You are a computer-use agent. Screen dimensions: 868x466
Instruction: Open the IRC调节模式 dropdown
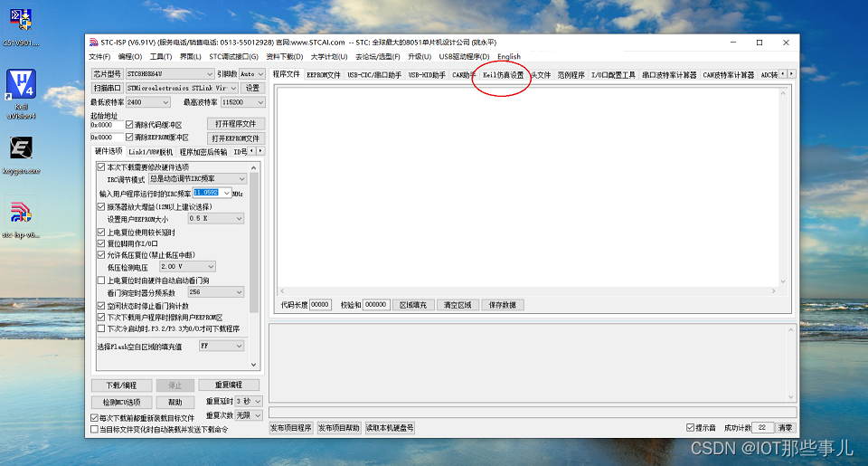pos(197,179)
